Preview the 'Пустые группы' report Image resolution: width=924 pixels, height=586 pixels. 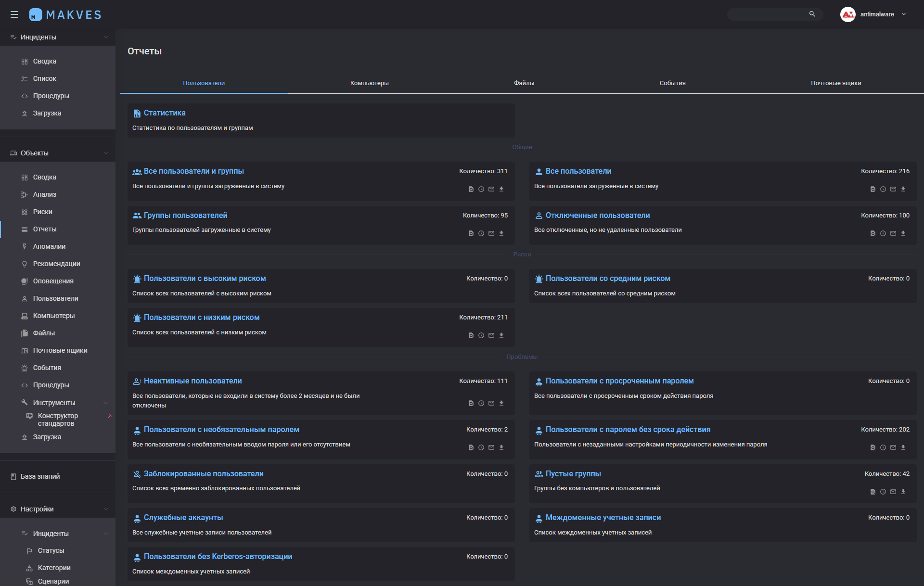(x=873, y=492)
